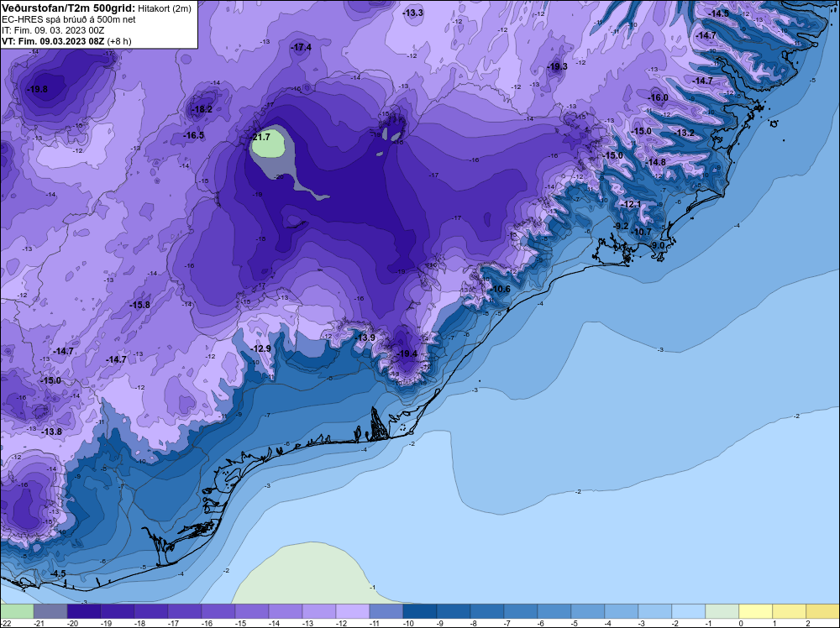Image resolution: width=840 pixels, height=628 pixels.
Task: Click the -16.0 temperature label
Action: (x=659, y=98)
